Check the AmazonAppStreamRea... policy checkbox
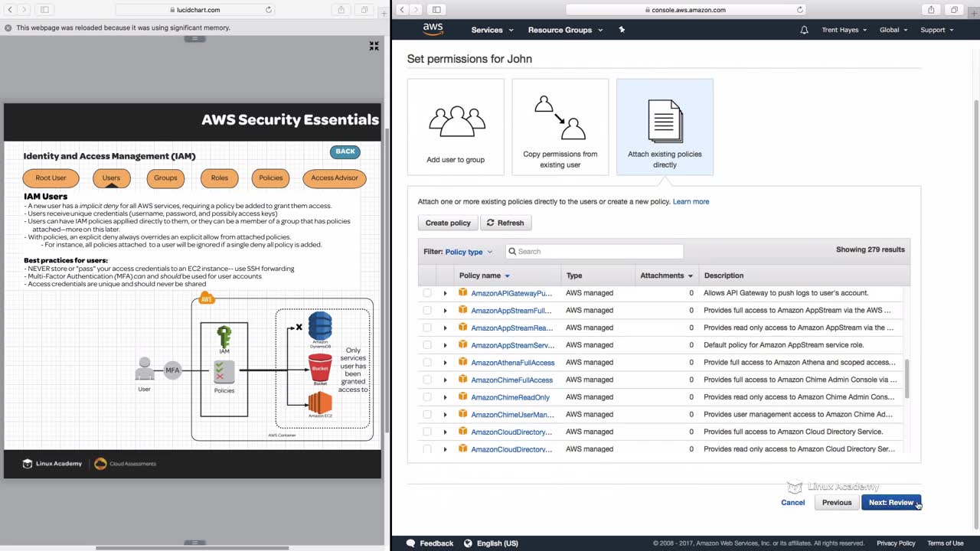This screenshot has width=980, height=551. click(x=427, y=328)
